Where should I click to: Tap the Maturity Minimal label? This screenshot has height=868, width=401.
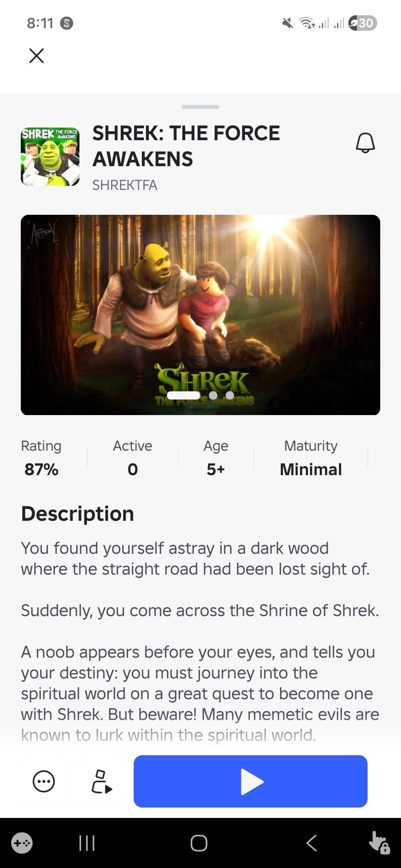[x=311, y=458]
